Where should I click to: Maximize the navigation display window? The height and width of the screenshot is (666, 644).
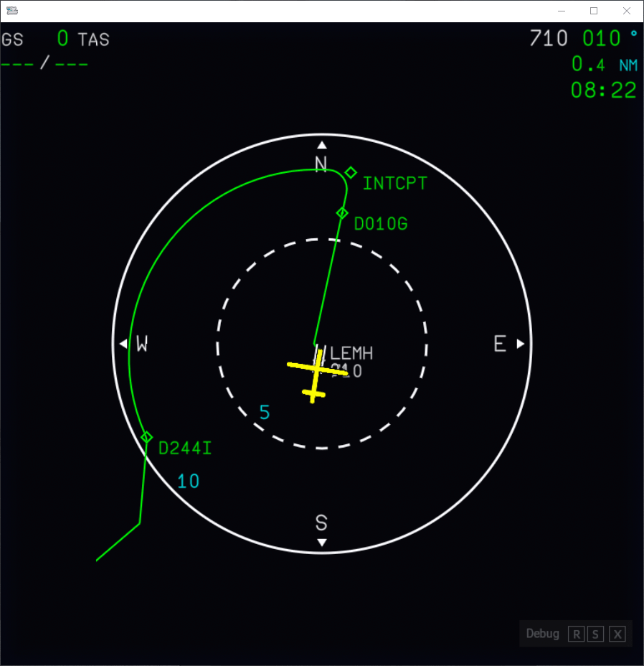coord(594,11)
